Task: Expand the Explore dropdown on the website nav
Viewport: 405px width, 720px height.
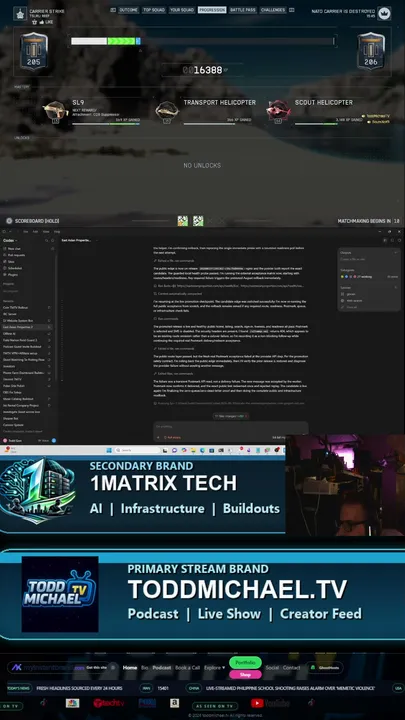Action: 214,667
